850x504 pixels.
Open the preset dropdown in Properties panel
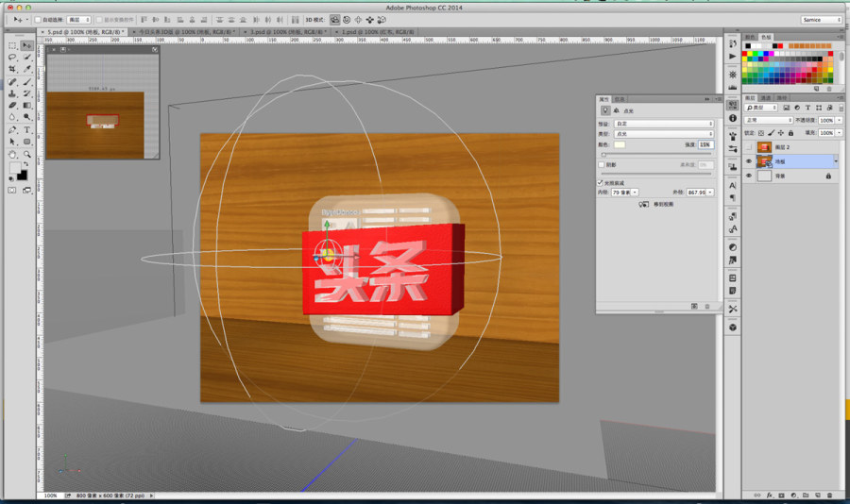pyautogui.click(x=664, y=124)
